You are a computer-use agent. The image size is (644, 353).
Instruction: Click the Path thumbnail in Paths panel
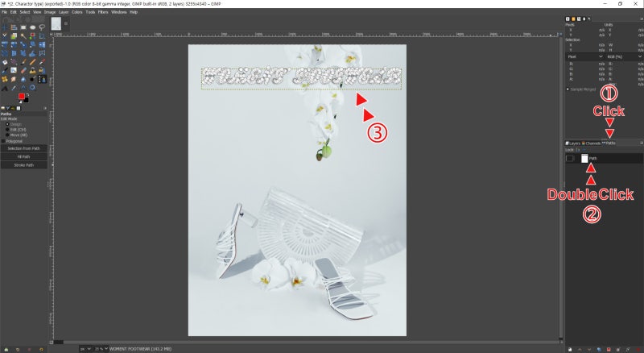tap(584, 159)
